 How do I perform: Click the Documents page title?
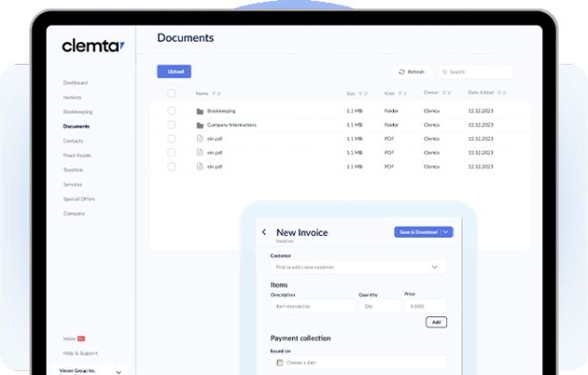click(186, 38)
